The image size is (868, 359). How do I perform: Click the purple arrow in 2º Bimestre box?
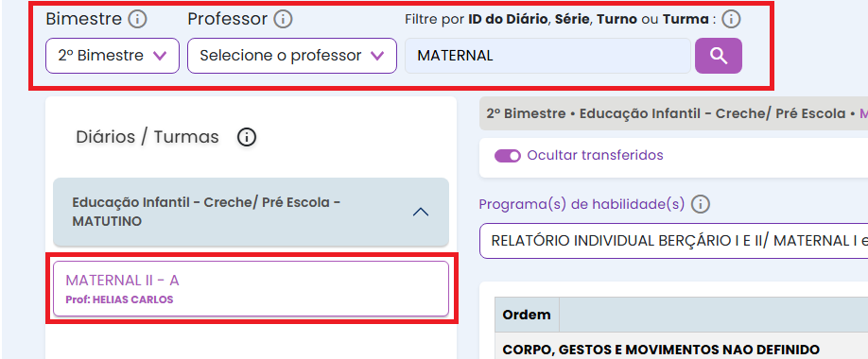coord(160,56)
